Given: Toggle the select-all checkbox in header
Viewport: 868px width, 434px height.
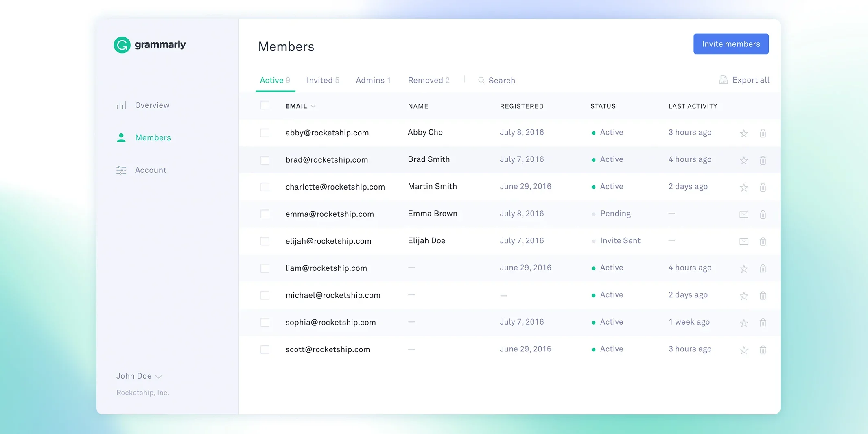Looking at the screenshot, I should 265,105.
